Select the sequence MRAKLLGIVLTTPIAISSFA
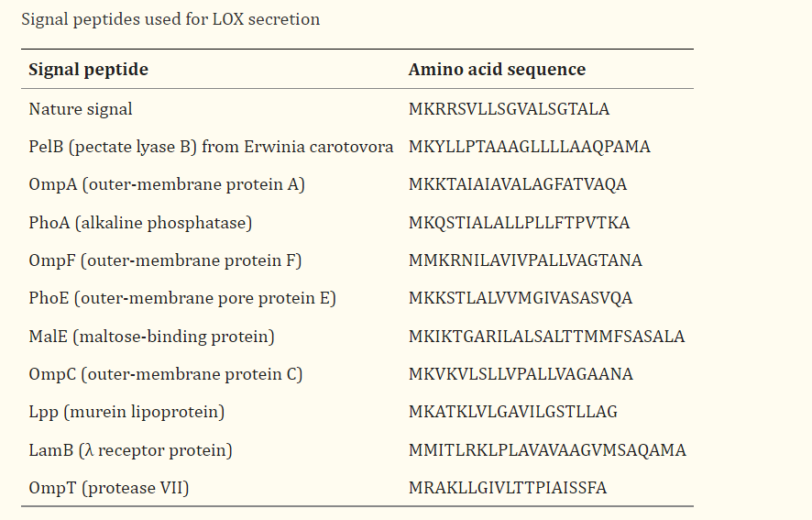Image resolution: width=812 pixels, height=520 pixels. point(508,488)
